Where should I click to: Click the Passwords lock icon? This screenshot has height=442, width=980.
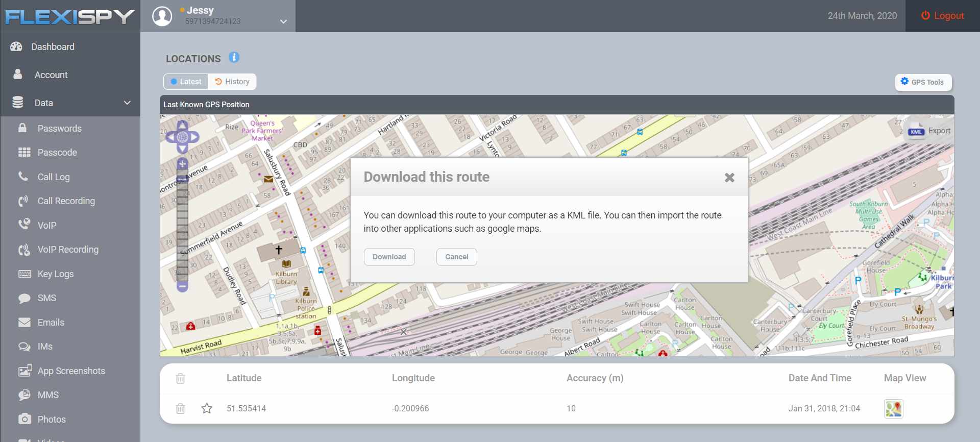(x=22, y=128)
